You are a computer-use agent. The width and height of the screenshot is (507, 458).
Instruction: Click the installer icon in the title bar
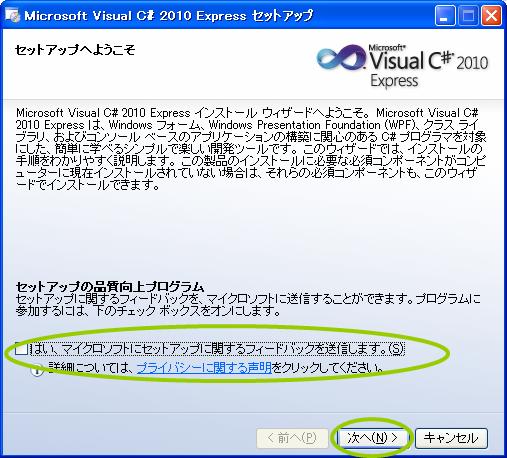[x=13, y=15]
